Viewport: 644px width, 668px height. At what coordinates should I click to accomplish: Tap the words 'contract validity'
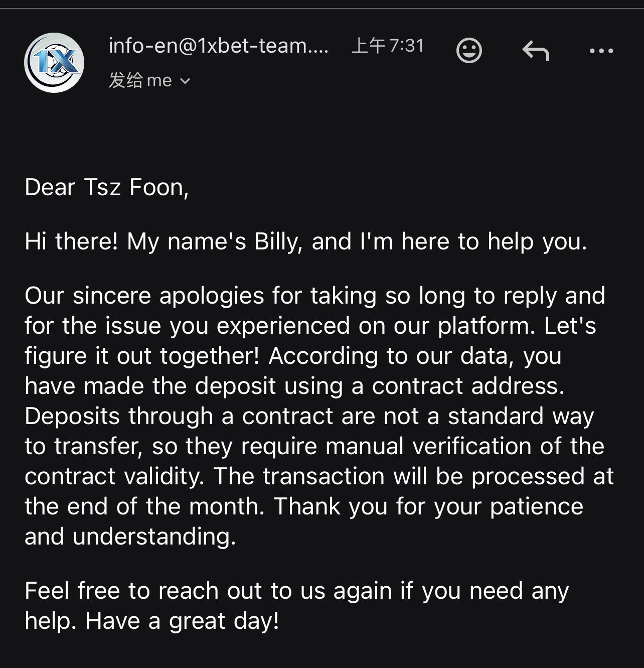click(x=113, y=476)
